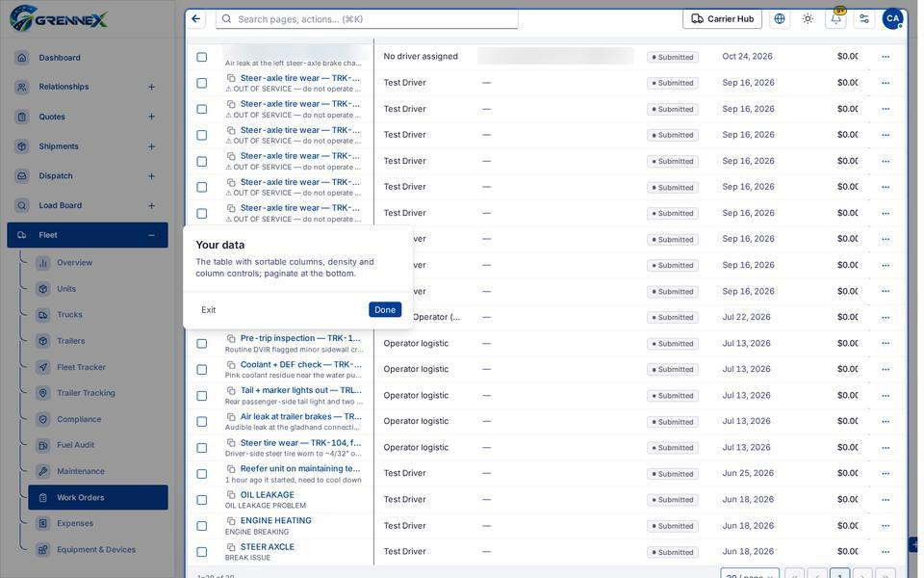
Task: Open the three-dot menu for the Oct 24, 2026 row
Action: click(x=885, y=57)
